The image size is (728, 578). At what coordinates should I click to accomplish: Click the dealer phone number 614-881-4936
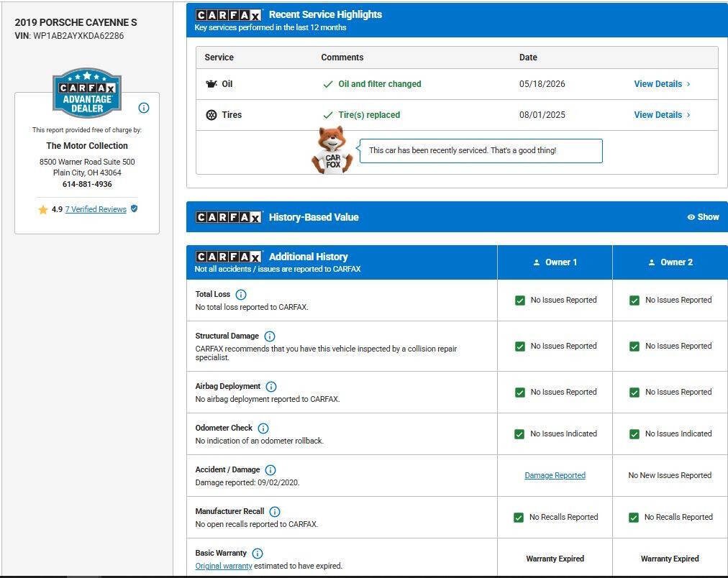87,184
